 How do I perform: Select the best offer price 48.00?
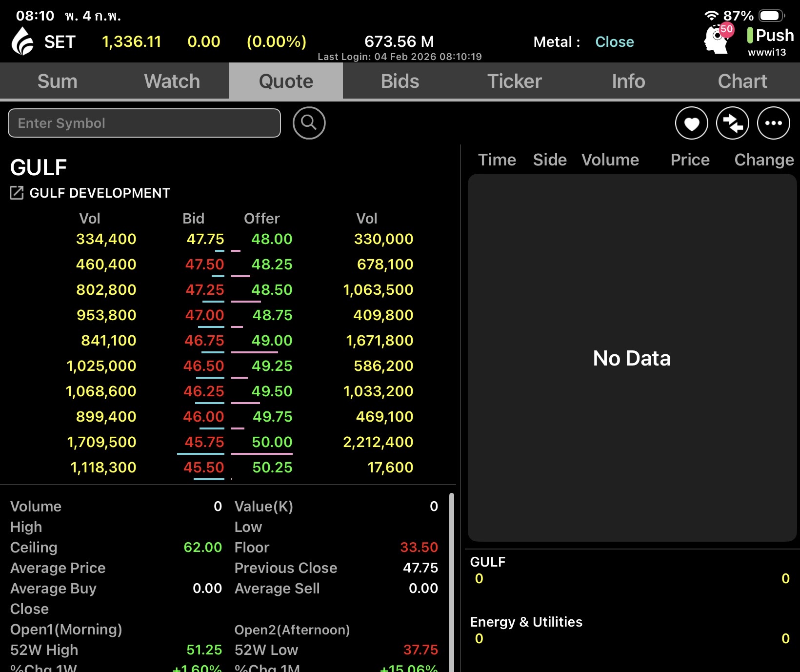pos(272,239)
